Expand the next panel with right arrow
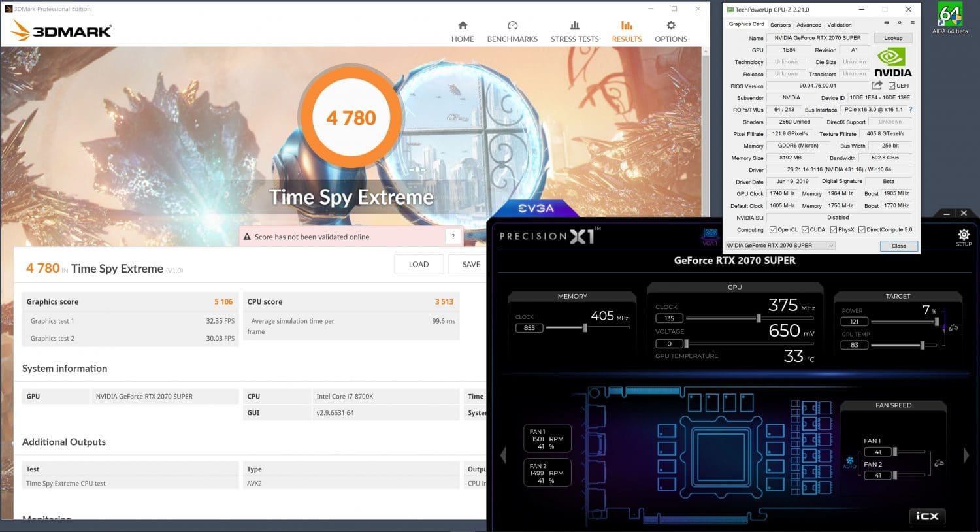The height and width of the screenshot is (532, 980). (x=966, y=455)
